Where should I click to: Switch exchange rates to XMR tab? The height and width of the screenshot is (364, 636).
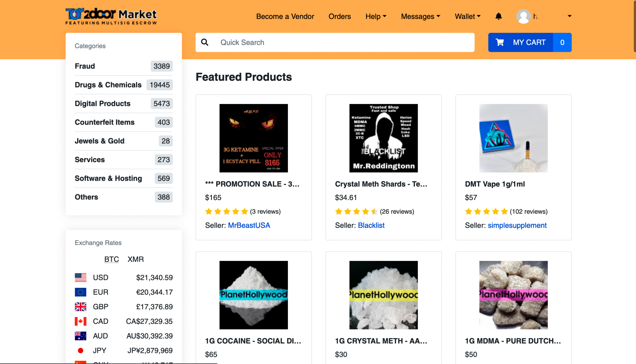[135, 259]
